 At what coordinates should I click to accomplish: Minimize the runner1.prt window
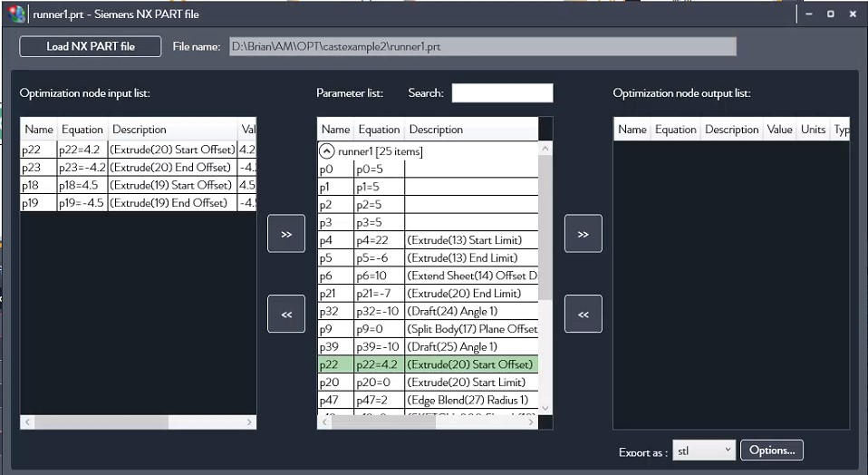point(809,14)
